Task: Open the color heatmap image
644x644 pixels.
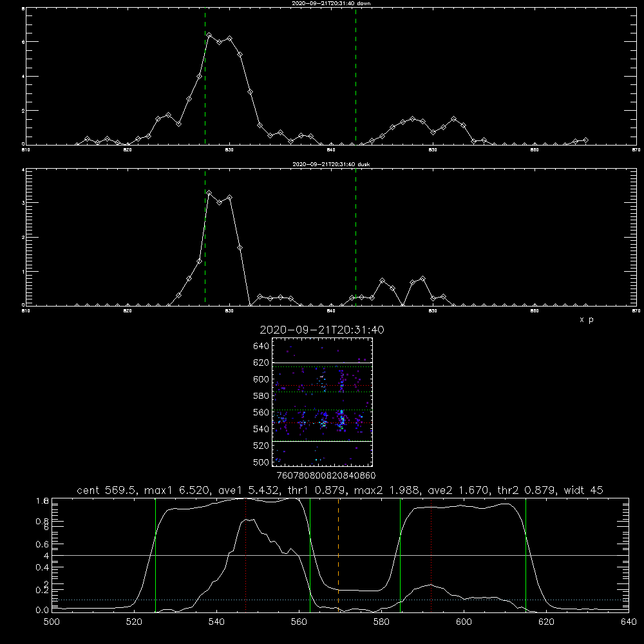Action: point(323,402)
